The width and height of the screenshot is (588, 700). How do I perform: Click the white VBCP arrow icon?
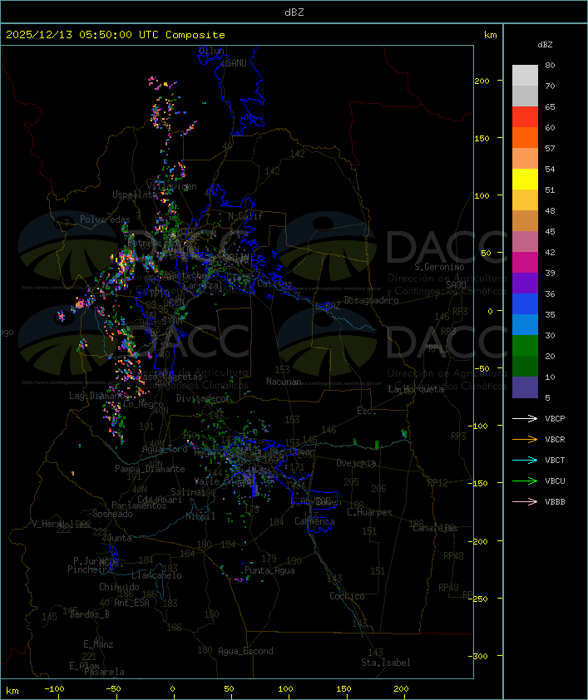pyautogui.click(x=525, y=418)
